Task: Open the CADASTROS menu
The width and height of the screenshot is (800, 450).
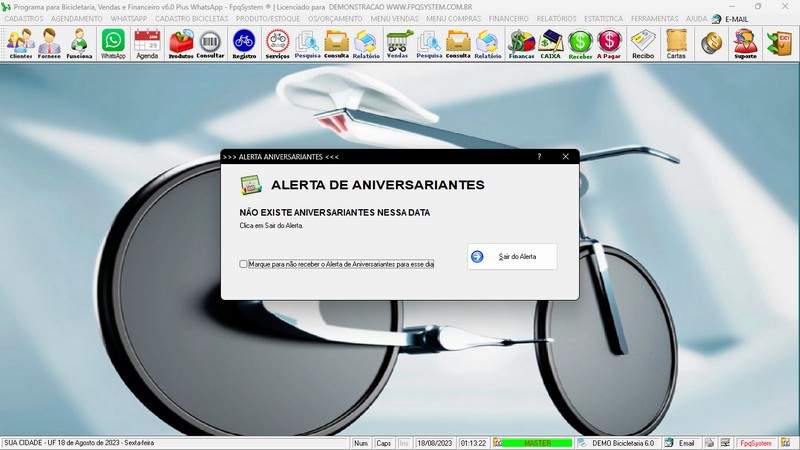Action: click(23, 18)
